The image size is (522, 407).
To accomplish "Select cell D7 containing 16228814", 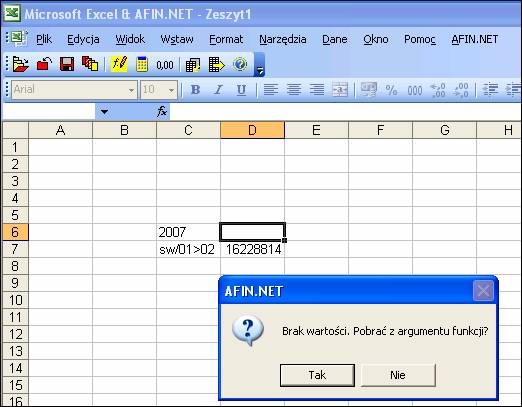I will [x=252, y=249].
